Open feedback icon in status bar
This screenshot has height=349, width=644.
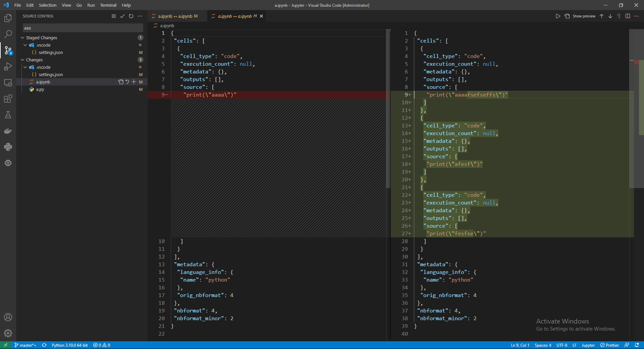tap(627, 345)
